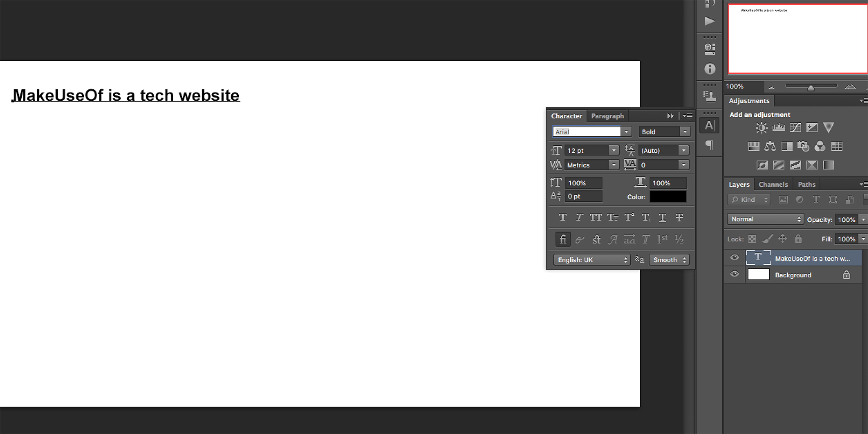Toggle Small Caps text style

coord(612,217)
